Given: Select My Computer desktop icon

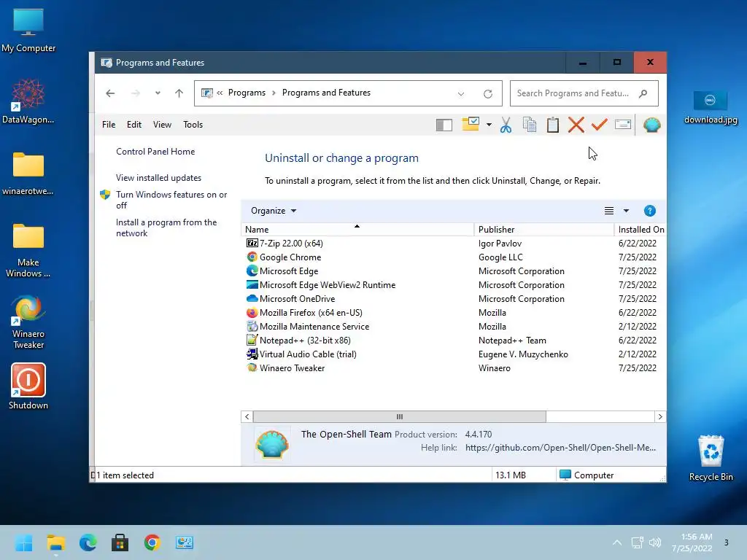Looking at the screenshot, I should (28, 31).
